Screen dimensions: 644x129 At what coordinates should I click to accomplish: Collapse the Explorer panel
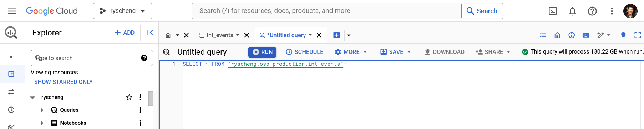point(150,33)
